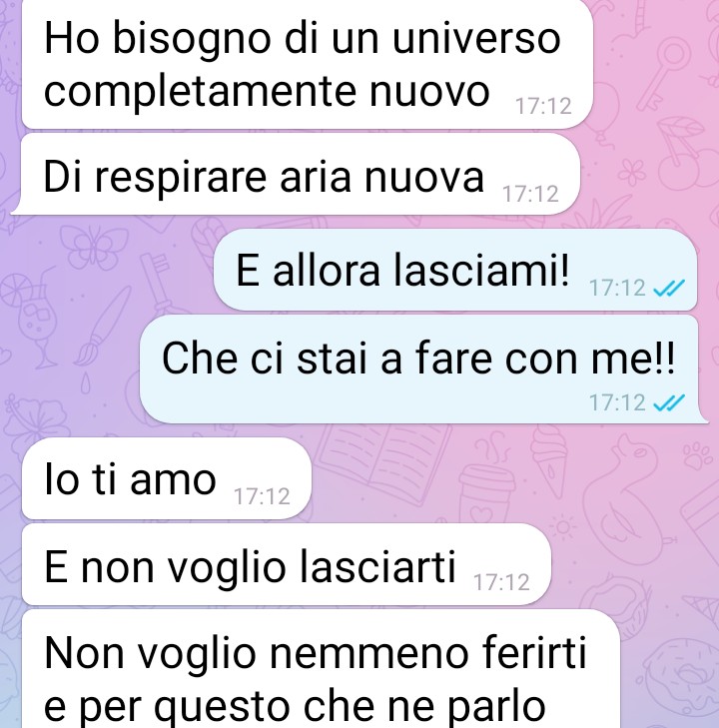Screen dimensions: 719x728
Task: Select the "Io ti amo" message bubble
Action: (x=166, y=478)
